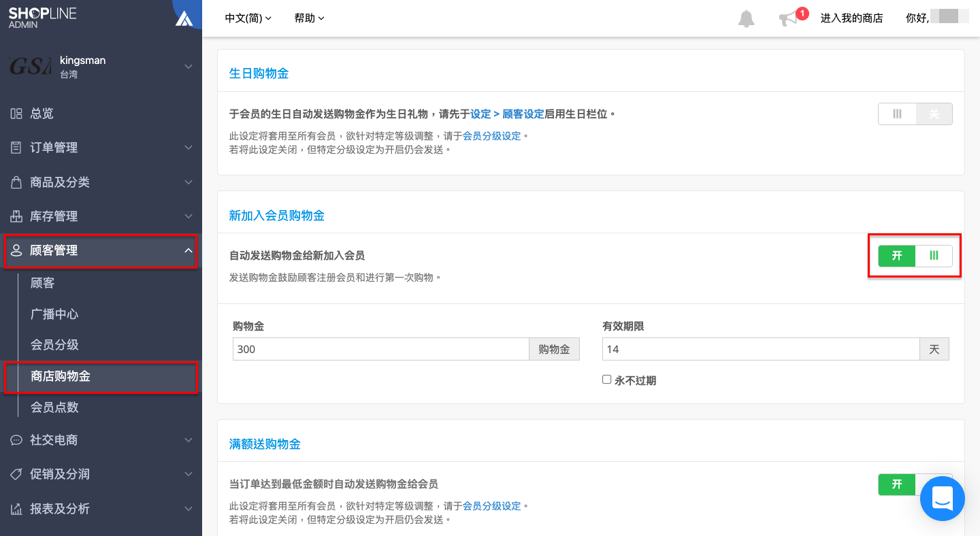
Task: Open the megaphone announcements icon
Action: [x=789, y=18]
